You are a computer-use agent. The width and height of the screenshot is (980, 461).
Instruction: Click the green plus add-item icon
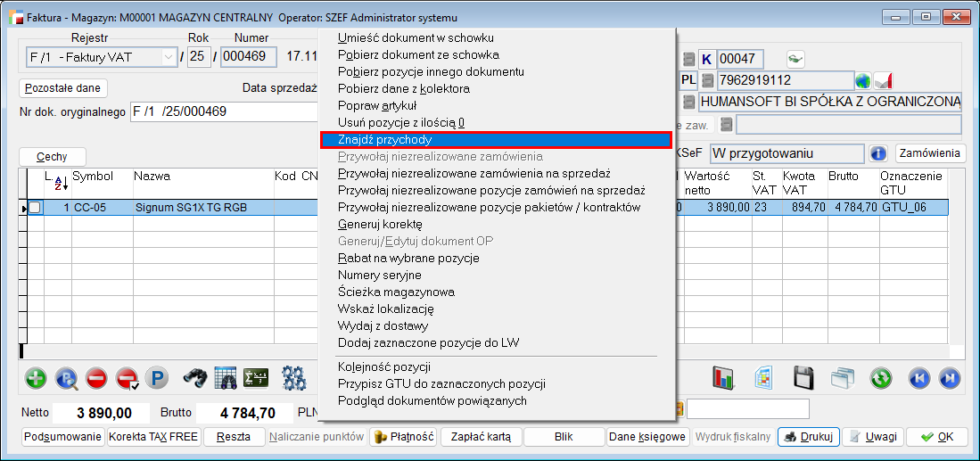pos(37,378)
